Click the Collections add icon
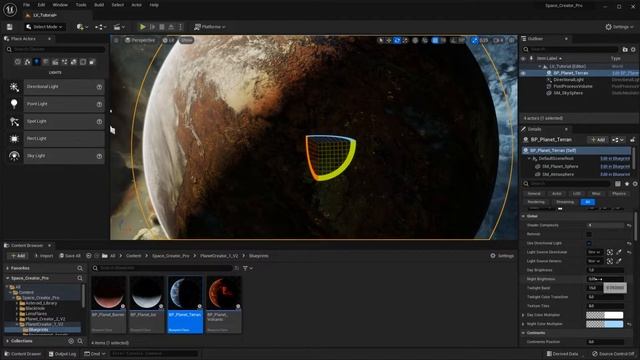The image size is (640, 360). tap(71, 341)
